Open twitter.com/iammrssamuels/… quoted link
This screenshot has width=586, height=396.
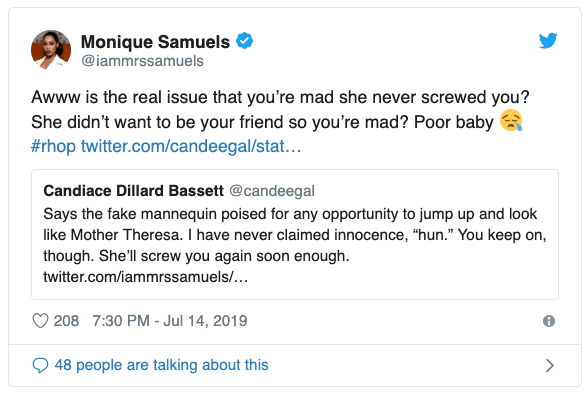click(145, 277)
